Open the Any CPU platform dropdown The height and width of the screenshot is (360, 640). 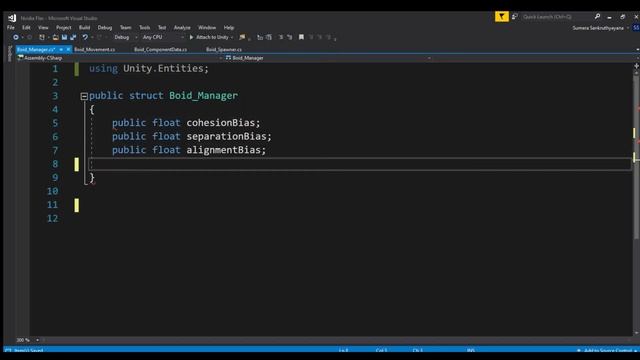tap(162, 37)
